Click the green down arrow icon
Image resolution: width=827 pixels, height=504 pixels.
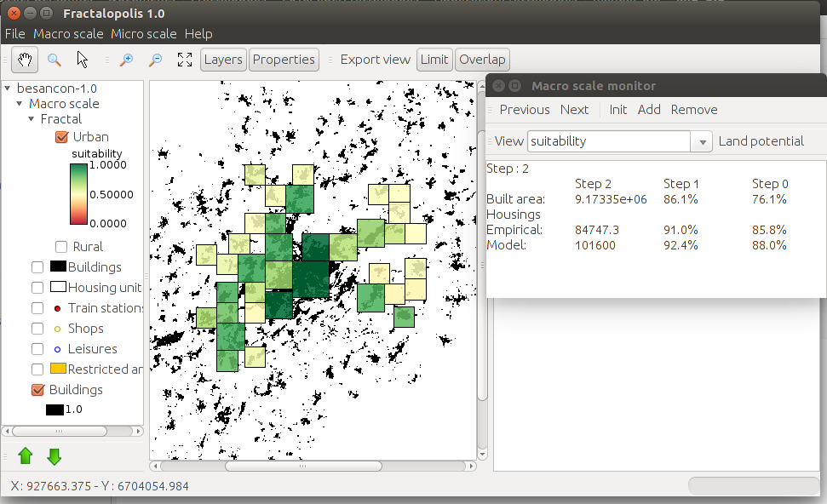[54, 455]
